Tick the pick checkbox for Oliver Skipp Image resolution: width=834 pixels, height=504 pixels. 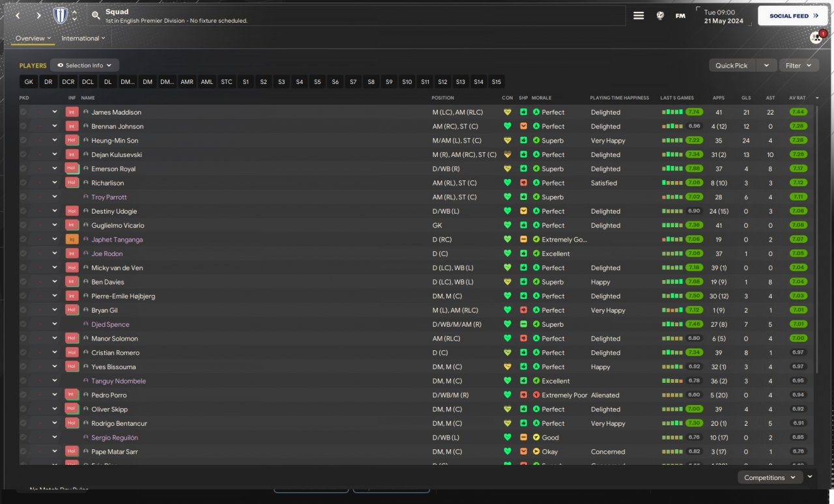[23, 410]
